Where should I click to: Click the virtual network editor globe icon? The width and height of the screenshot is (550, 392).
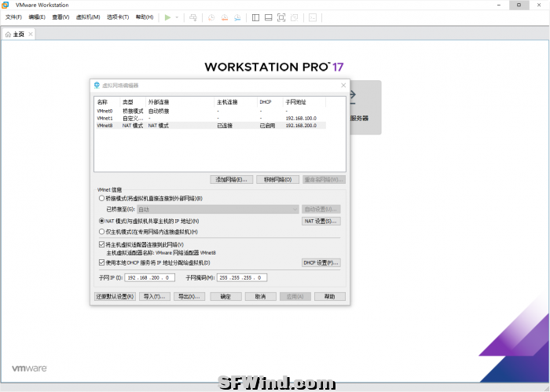pyautogui.click(x=97, y=85)
